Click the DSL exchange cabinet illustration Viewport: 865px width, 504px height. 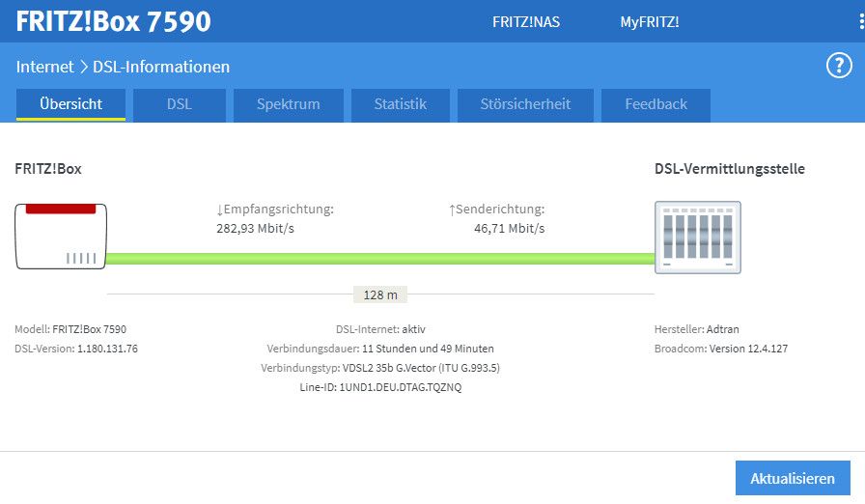tap(698, 238)
